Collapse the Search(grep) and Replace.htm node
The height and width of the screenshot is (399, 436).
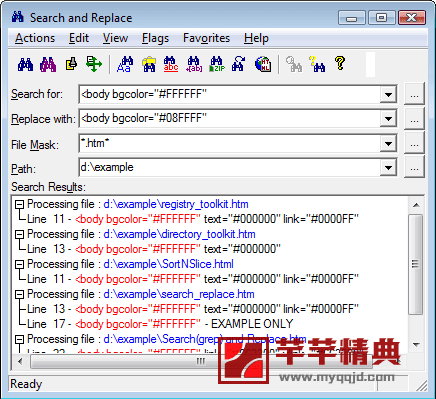20,339
